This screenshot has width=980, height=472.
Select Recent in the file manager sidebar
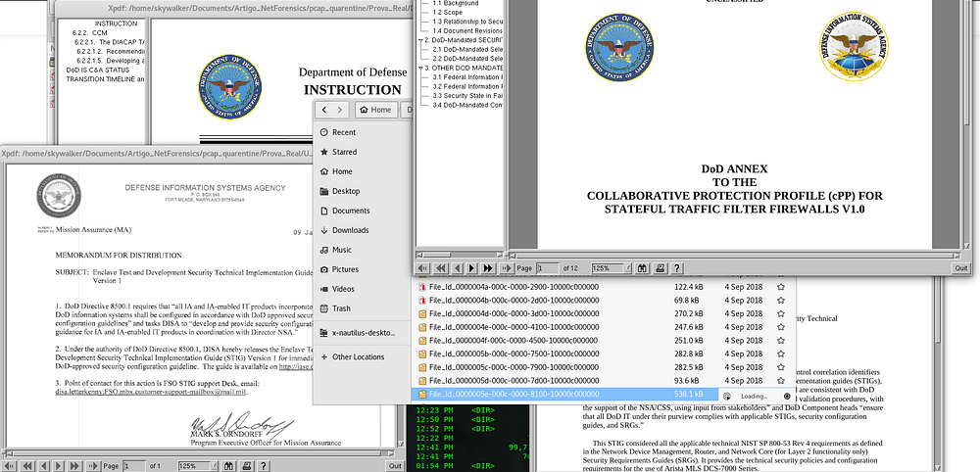tap(343, 132)
